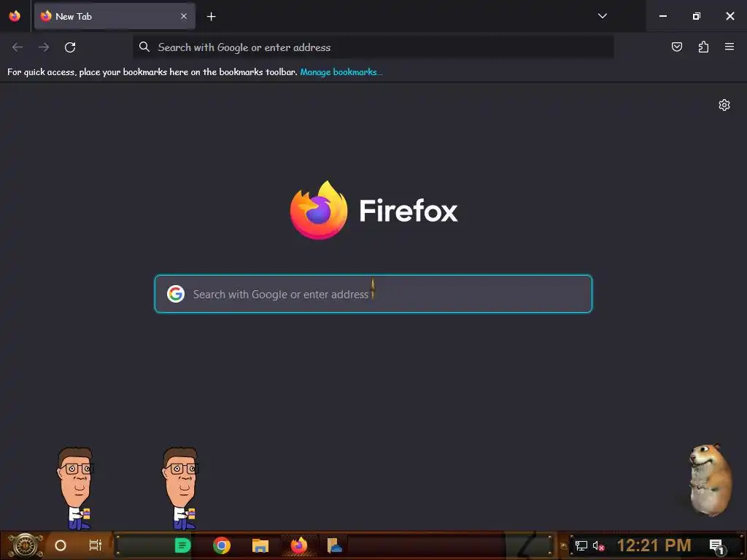747x560 pixels.
Task: Go forward with the forward arrow
Action: (44, 47)
